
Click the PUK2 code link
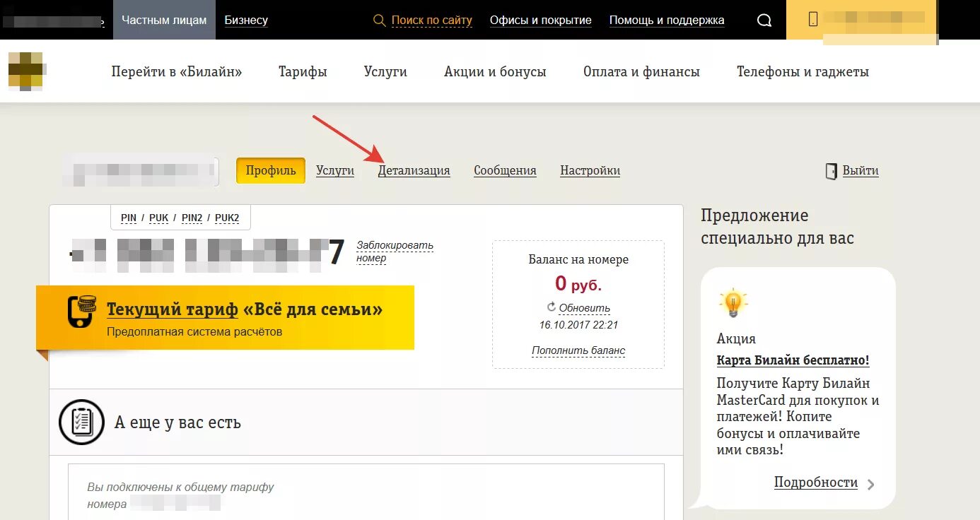click(227, 218)
